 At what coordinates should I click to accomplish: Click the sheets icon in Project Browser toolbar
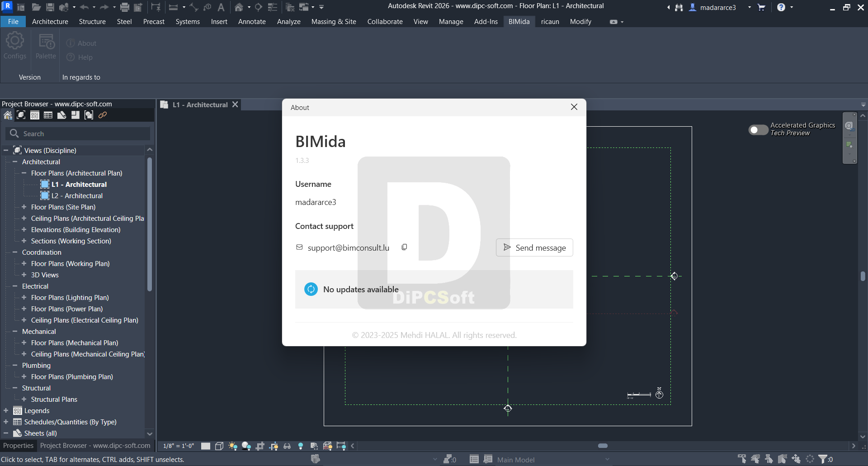pyautogui.click(x=62, y=115)
